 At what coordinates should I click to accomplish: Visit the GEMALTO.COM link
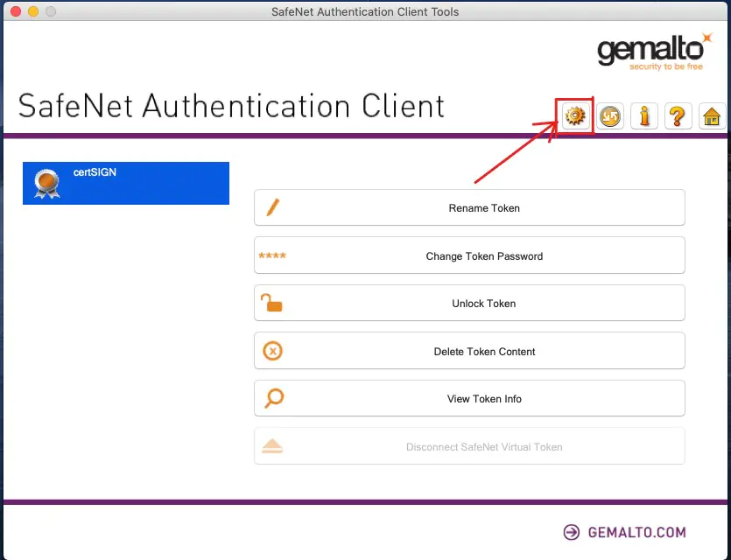625,532
